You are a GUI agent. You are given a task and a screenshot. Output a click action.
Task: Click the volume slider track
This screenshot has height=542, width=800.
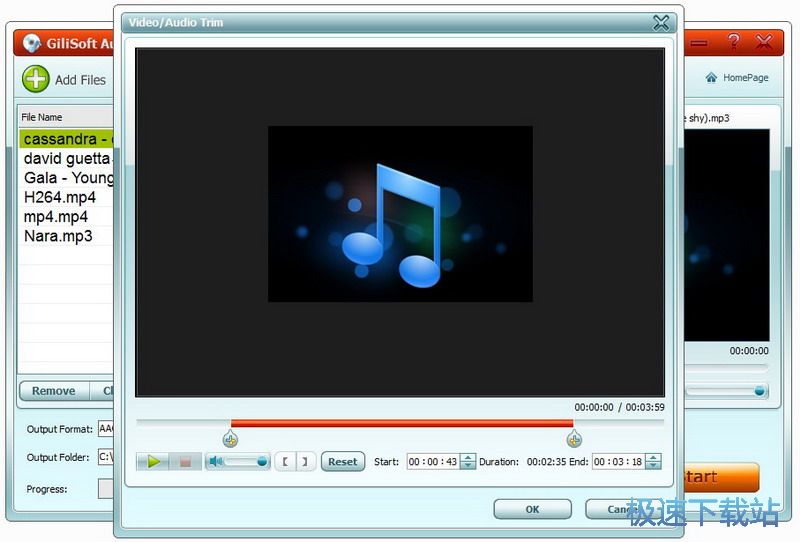(243, 461)
